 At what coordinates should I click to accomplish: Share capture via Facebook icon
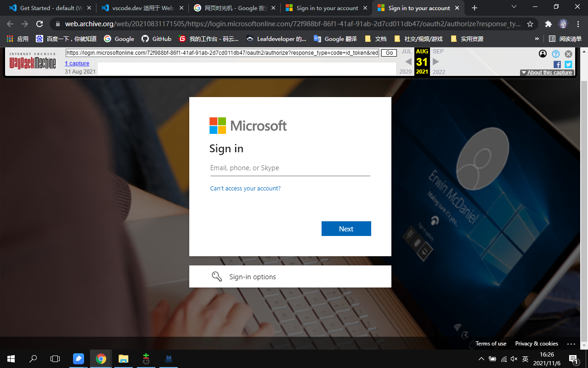point(557,65)
